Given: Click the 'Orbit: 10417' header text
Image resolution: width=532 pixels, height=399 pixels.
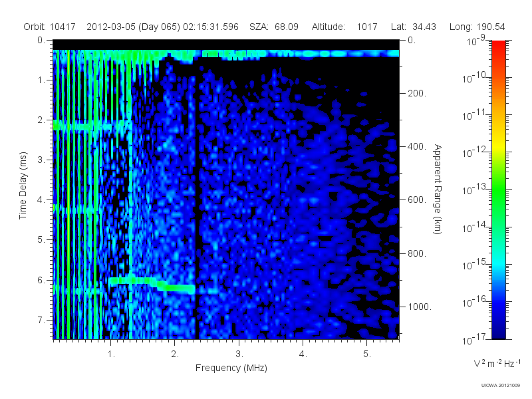Looking at the screenshot, I should (49, 27).
